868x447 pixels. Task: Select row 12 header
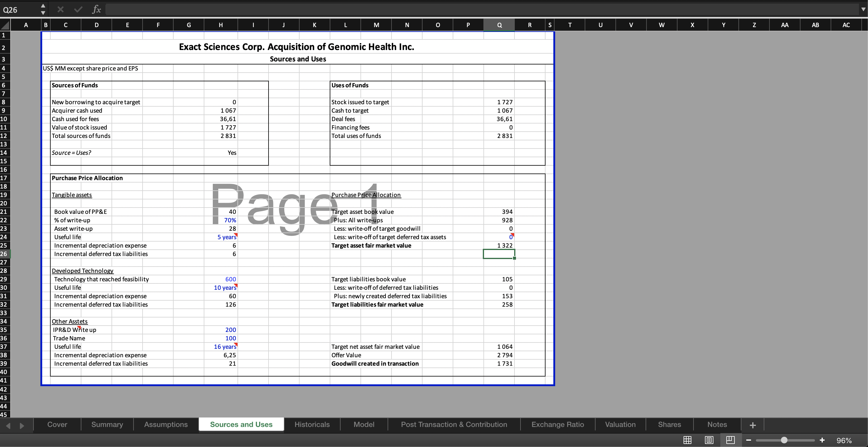click(5, 136)
